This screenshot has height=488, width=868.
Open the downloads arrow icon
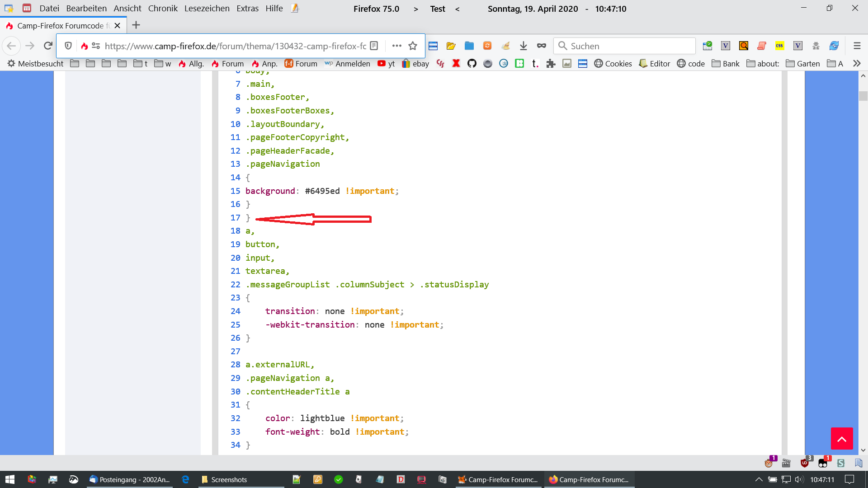pos(524,46)
